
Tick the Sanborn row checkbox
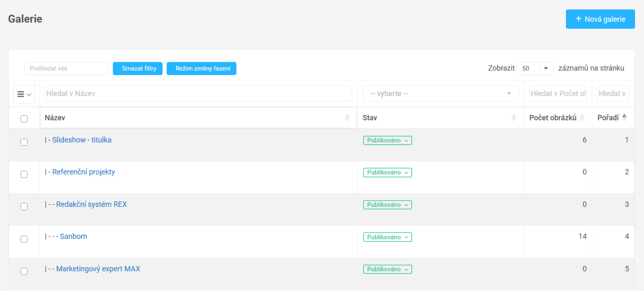click(24, 239)
